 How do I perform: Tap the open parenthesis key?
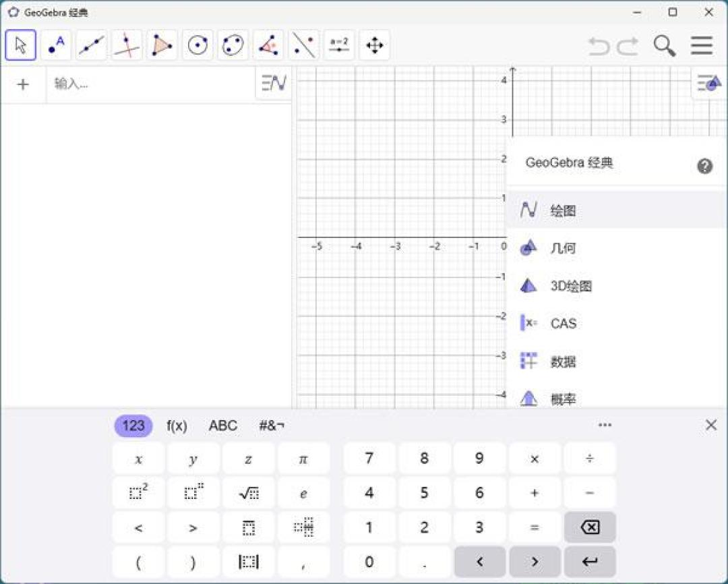[138, 562]
